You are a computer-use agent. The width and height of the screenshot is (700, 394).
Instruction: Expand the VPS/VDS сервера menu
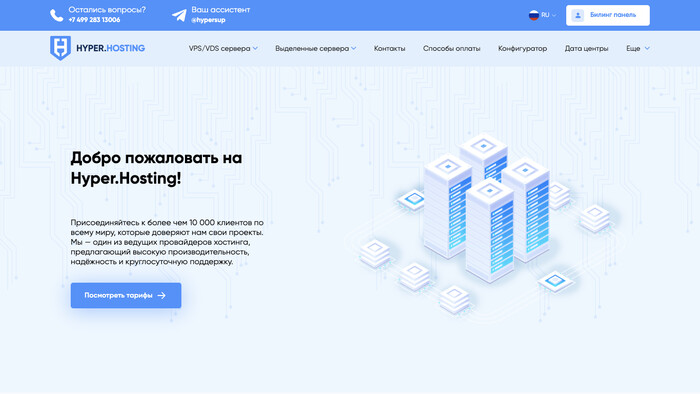pos(223,48)
